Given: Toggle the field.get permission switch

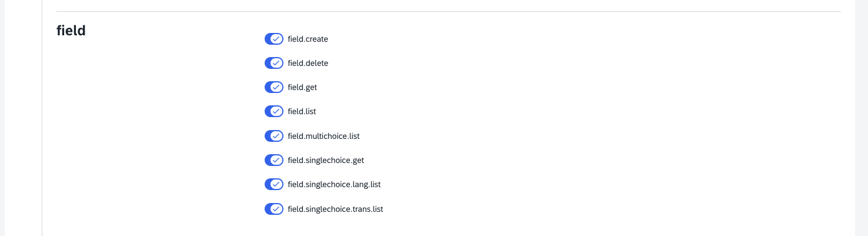Looking at the screenshot, I should tap(274, 87).
